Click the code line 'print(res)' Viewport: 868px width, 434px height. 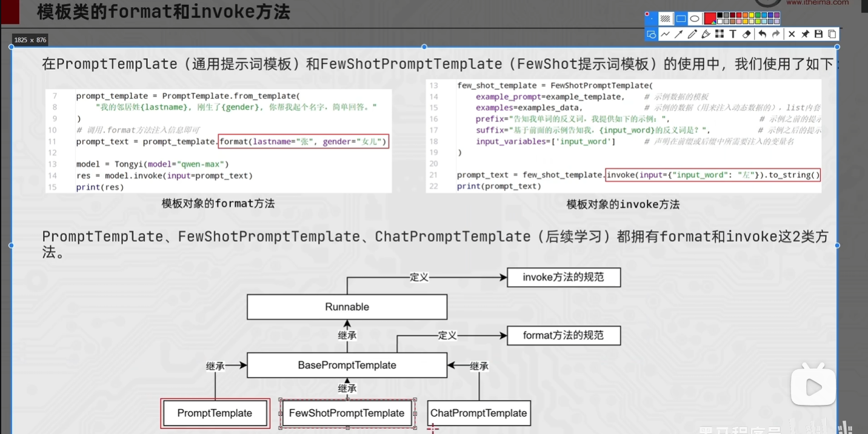pyautogui.click(x=100, y=187)
